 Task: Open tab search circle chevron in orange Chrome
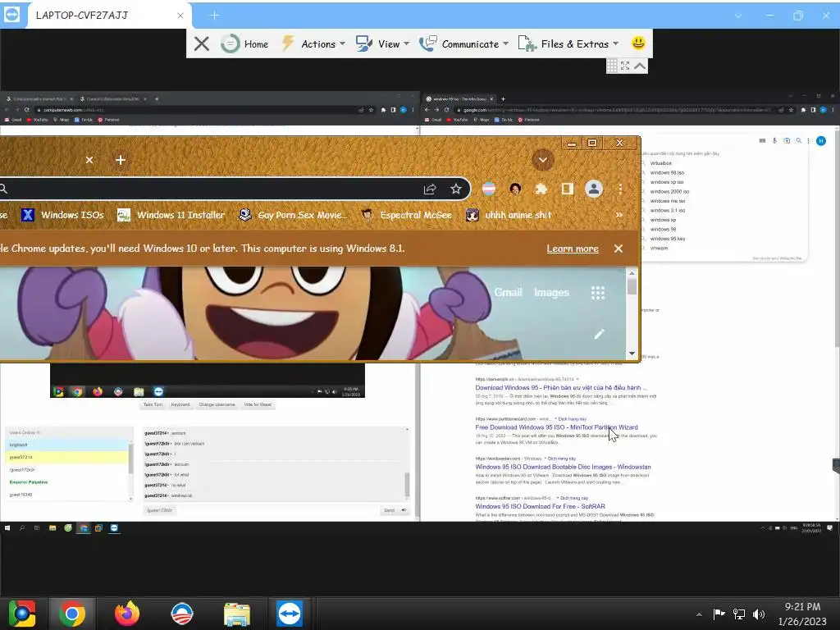click(x=543, y=160)
